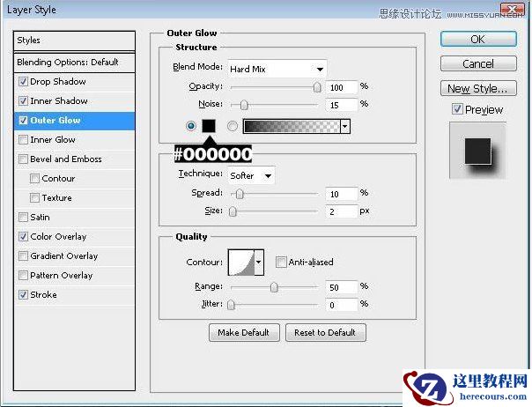Uncheck the Drop Shadow checkbox
532x407 pixels.
coord(23,81)
